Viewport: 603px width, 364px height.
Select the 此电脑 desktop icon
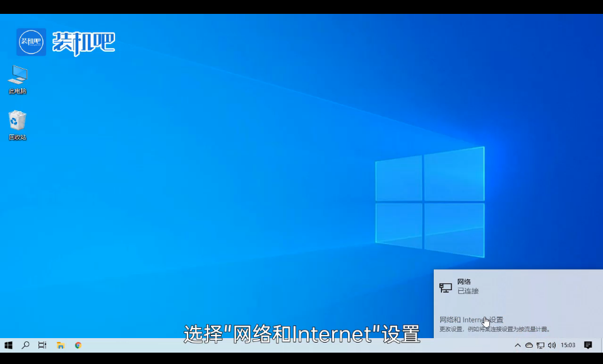pos(18,79)
